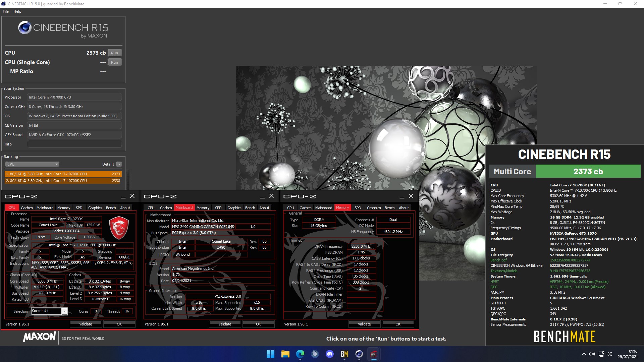Viewport: 644px width, 362px height.
Task: Click the Info field in Your System
Action: coord(74,144)
